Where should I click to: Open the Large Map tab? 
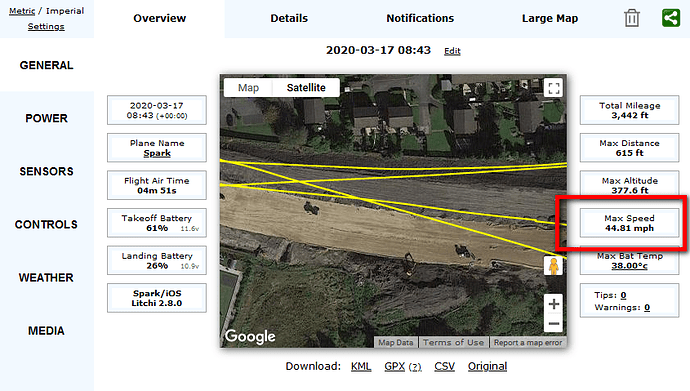point(550,18)
